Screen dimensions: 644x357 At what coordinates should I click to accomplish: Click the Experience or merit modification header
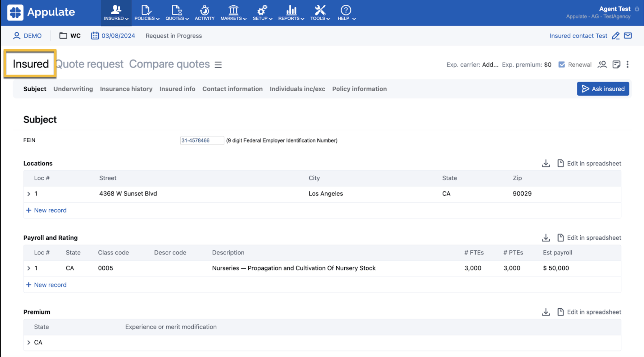171,327
